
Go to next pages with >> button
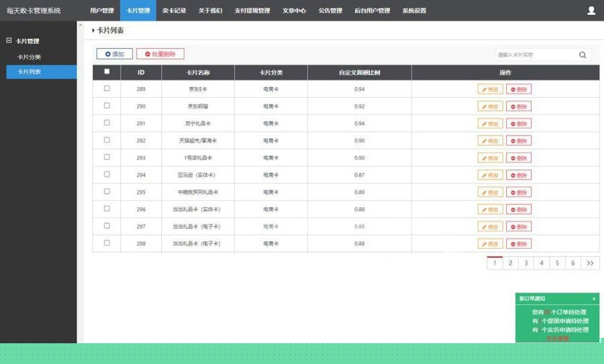pyautogui.click(x=590, y=263)
